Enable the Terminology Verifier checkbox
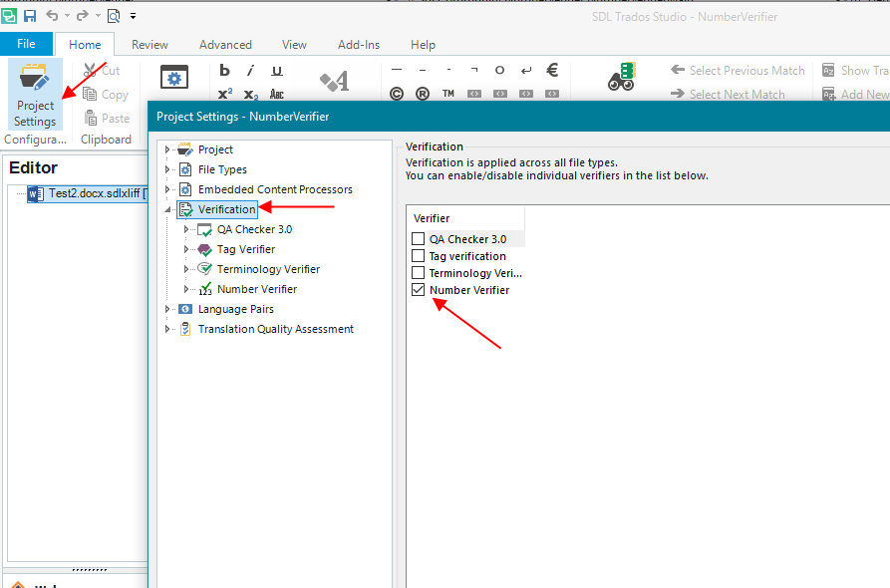This screenshot has width=890, height=588. [x=419, y=273]
